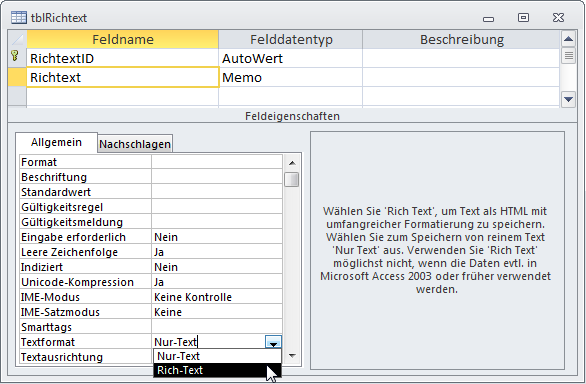Click the Textausrichtung property label

[62, 357]
